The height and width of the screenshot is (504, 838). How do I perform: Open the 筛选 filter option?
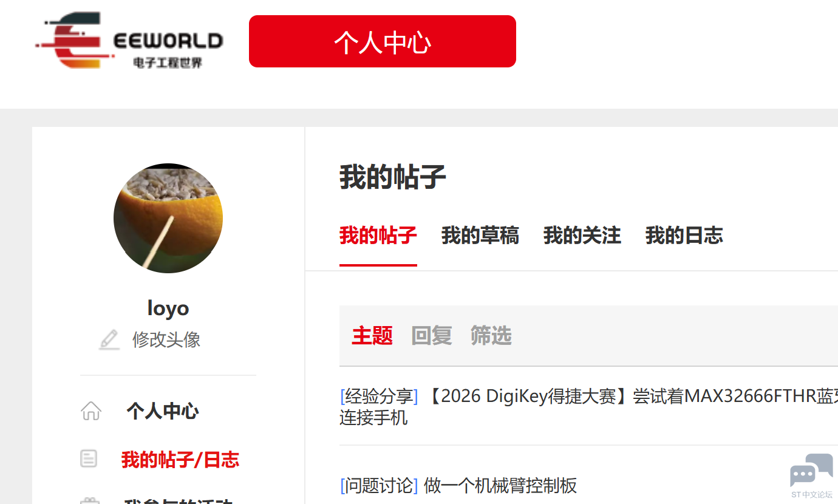(x=491, y=336)
